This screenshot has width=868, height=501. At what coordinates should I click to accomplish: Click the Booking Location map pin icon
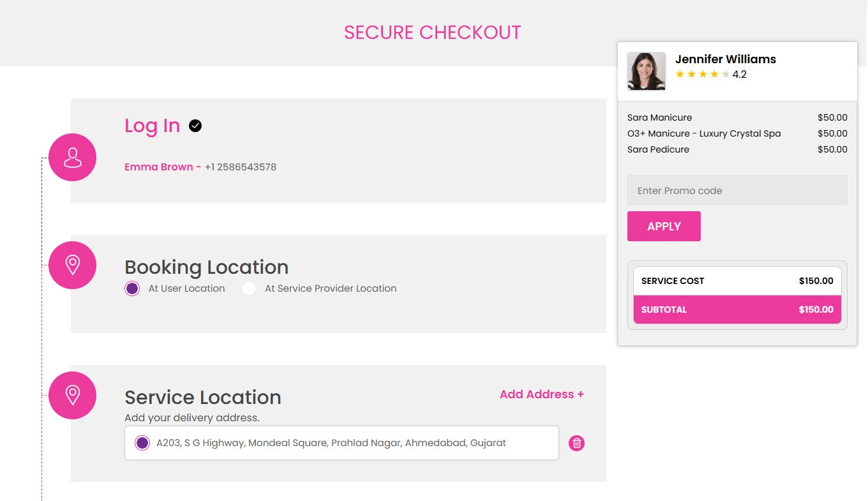(x=72, y=265)
